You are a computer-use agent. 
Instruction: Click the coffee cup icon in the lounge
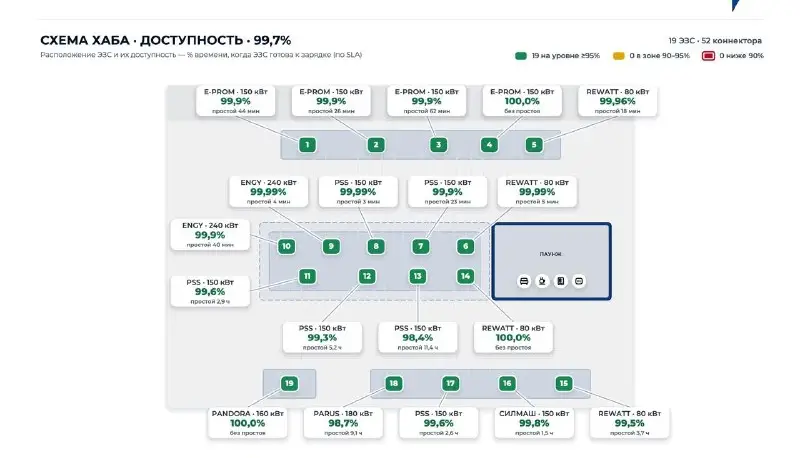542,281
